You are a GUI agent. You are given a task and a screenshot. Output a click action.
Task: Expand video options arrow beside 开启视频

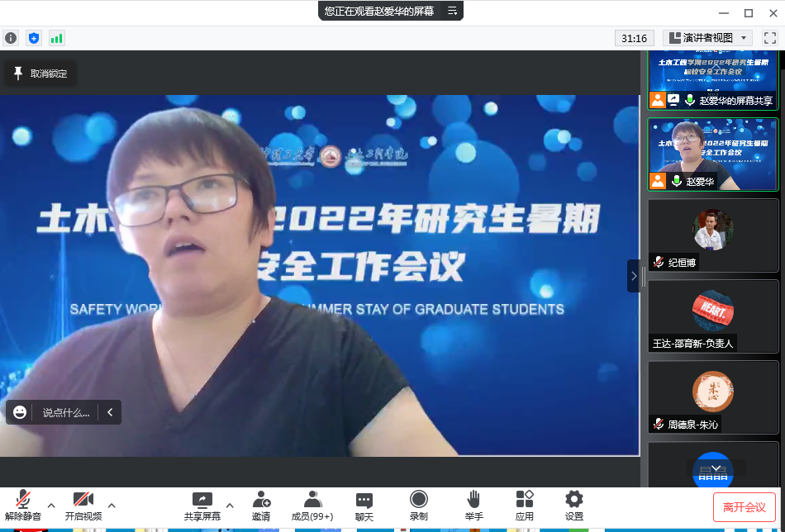[x=112, y=505]
